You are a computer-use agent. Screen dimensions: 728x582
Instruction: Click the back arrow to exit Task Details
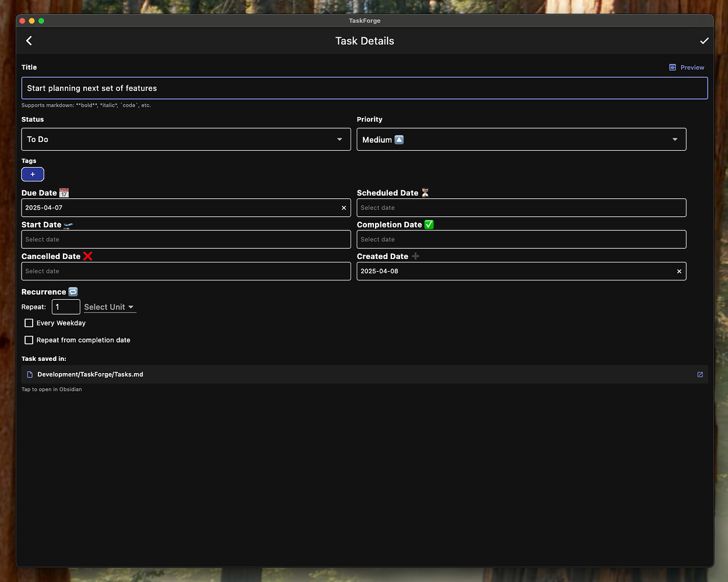29,40
